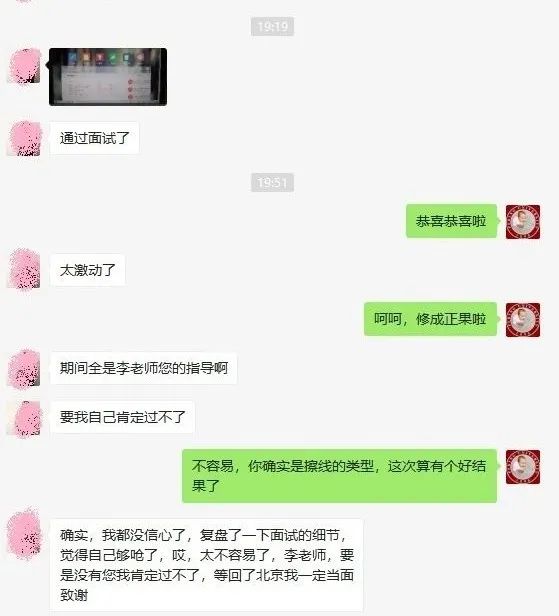Click the red avatar next to 恭喜恭喜啦
This screenshot has width=559, height=616.
click(x=522, y=222)
